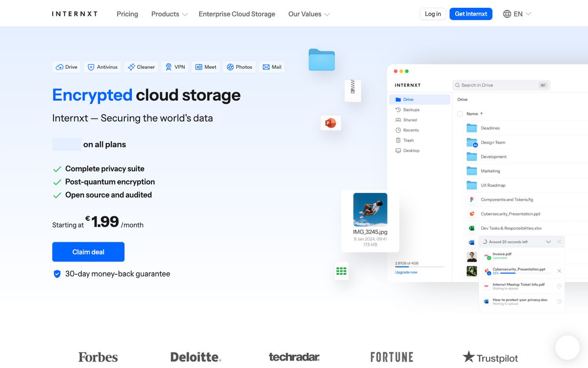This screenshot has height=368, width=588.
Task: Open the EN language dropdown
Action: [522, 14]
